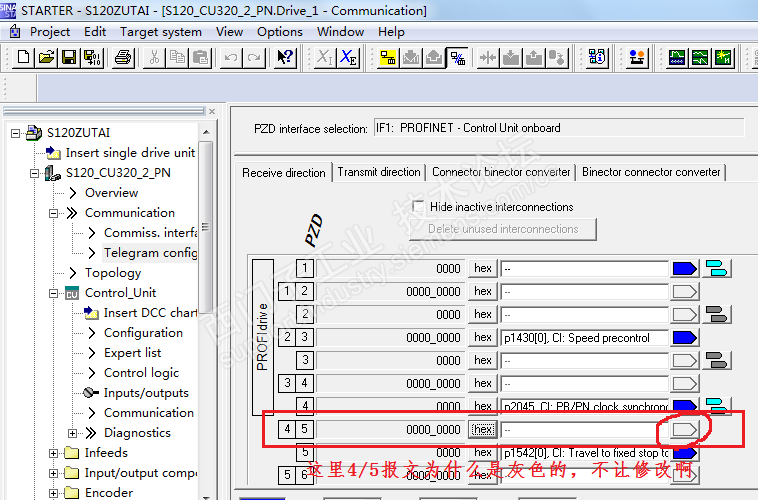Screen dimensions: 758x500
Task: Collapse the Control_Unit tree node
Action: point(53,293)
